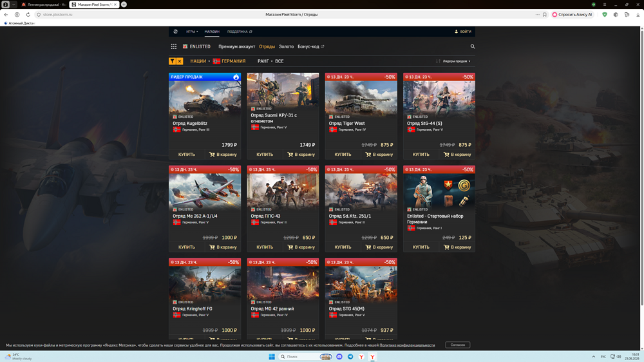Click the browser downloads arrow icon

coord(638,14)
